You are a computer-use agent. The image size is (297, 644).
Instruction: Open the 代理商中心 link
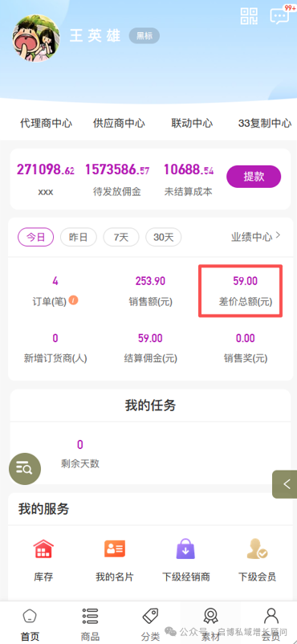pyautogui.click(x=46, y=123)
